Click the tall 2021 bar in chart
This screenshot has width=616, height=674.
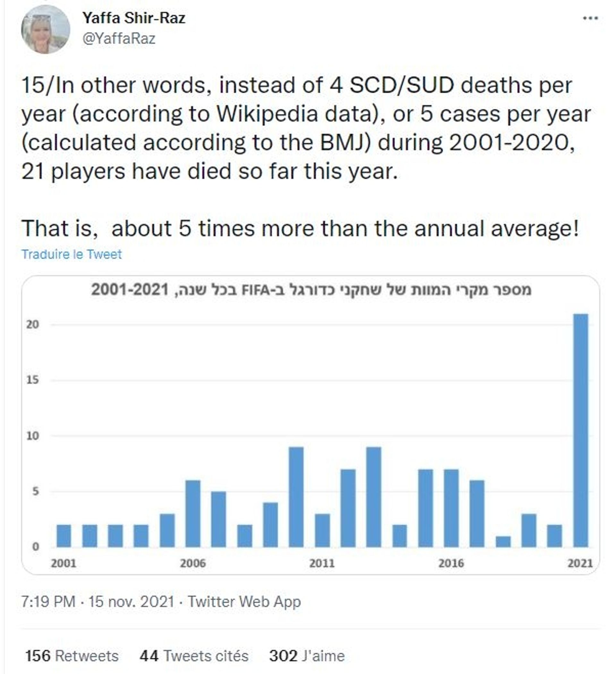(581, 431)
